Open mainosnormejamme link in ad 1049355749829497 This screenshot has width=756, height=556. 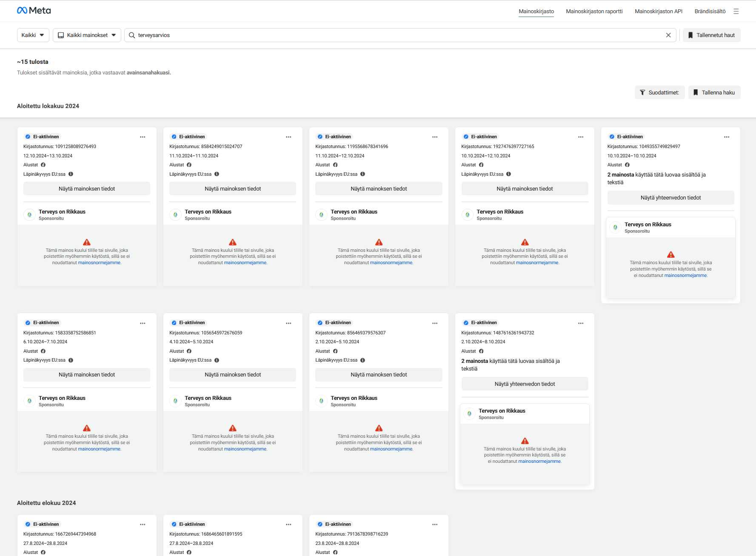[x=685, y=276]
